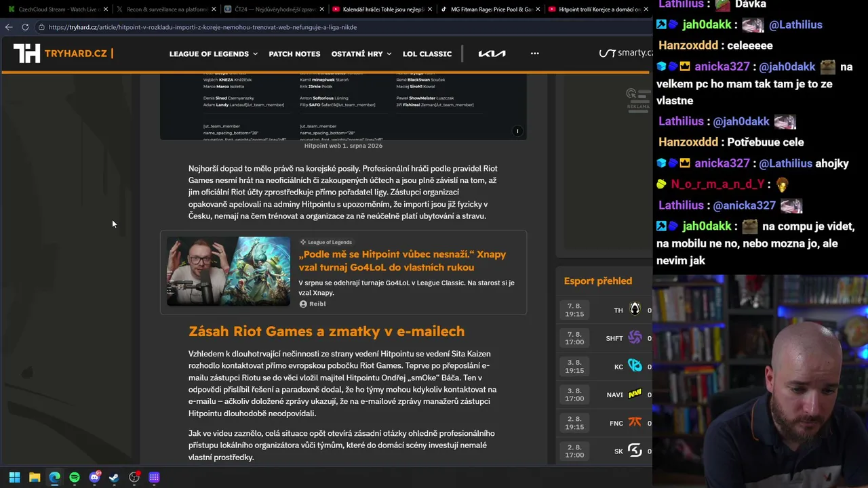868x488 pixels.
Task: Open File Explorer from the taskbar
Action: [x=35, y=477]
